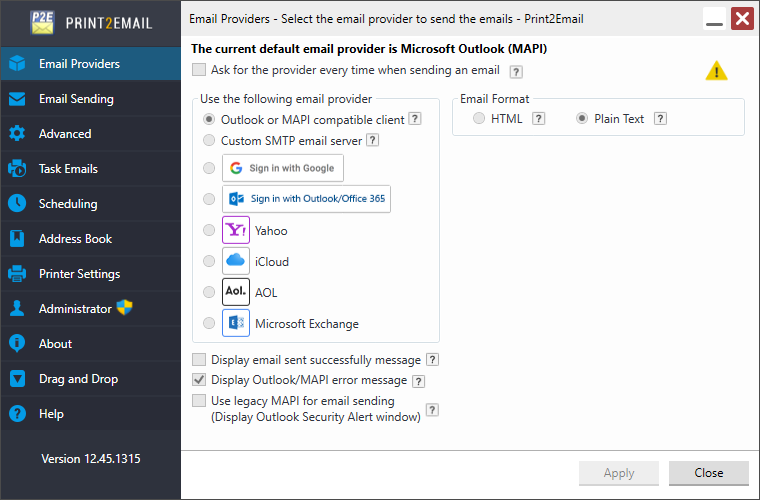Viewport: 760px width, 500px height.
Task: Click the Email Providers cube icon
Action: pos(17,63)
